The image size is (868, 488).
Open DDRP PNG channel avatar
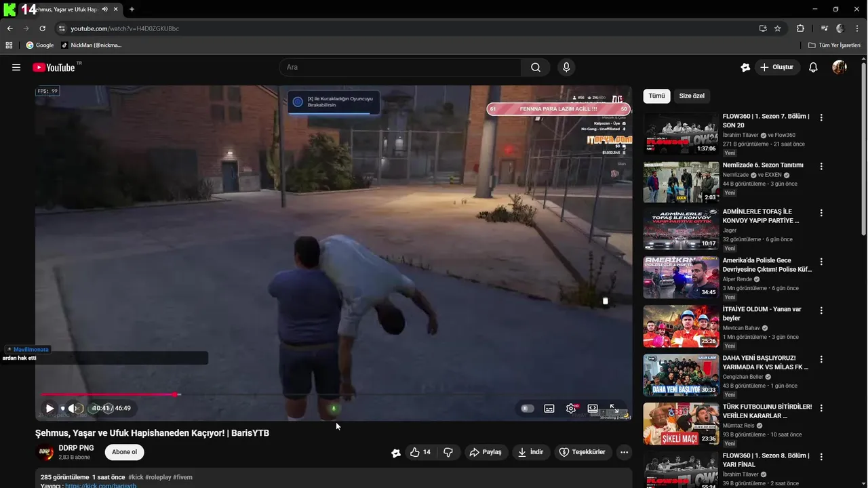pyautogui.click(x=45, y=452)
